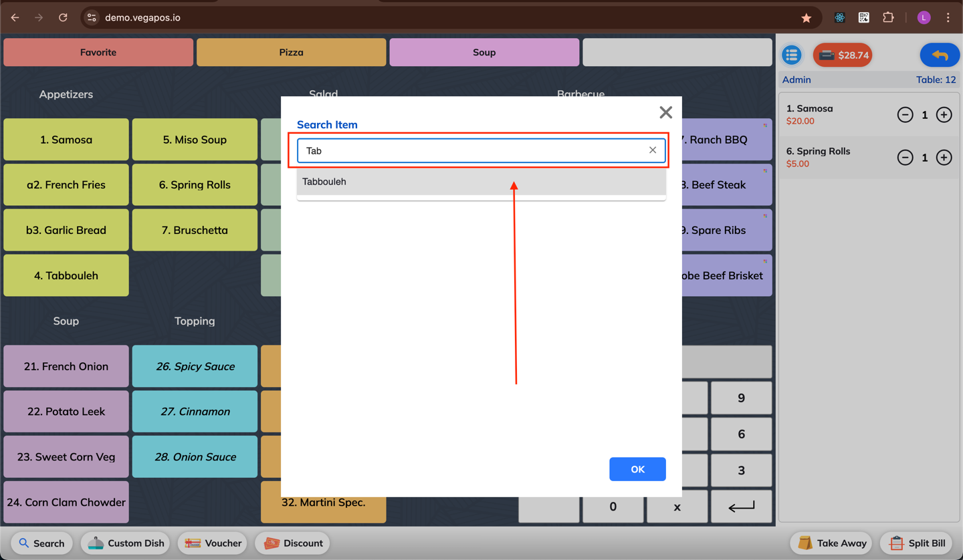This screenshot has height=560, width=963.
Task: Switch to the Pizza category tab
Action: [291, 52]
